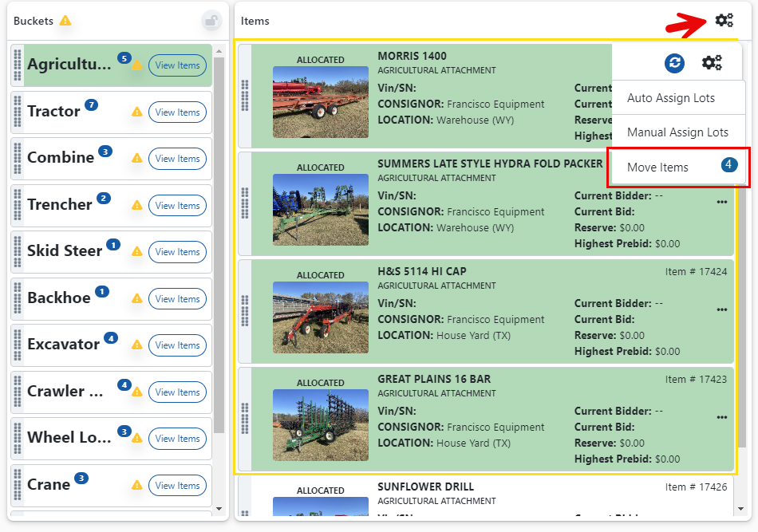Open the MORRIS 1400 item thumbnail
Image resolution: width=758 pixels, height=532 pixels.
pos(321,102)
